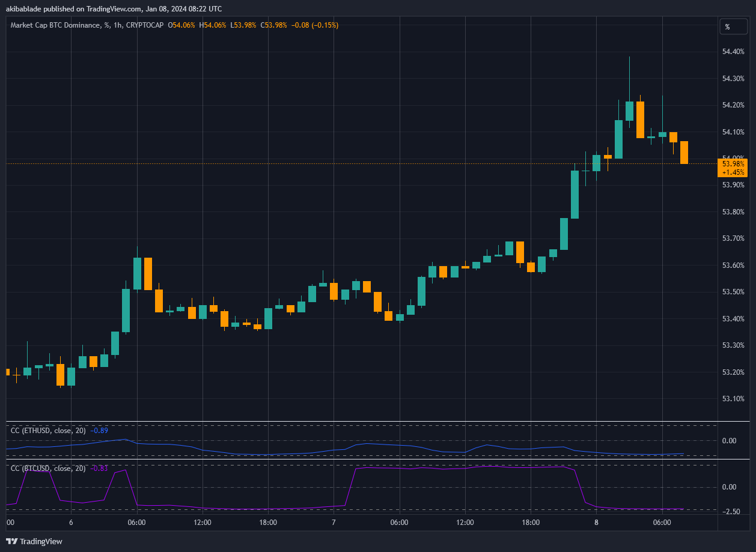Image resolution: width=756 pixels, height=552 pixels.
Task: Click the 54.40% price axis label
Action: pos(733,52)
